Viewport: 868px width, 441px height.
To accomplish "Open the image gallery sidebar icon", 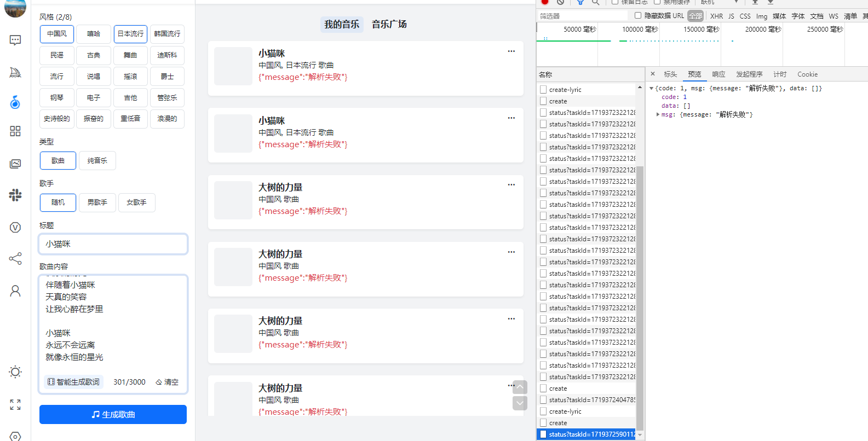I will click(x=15, y=164).
